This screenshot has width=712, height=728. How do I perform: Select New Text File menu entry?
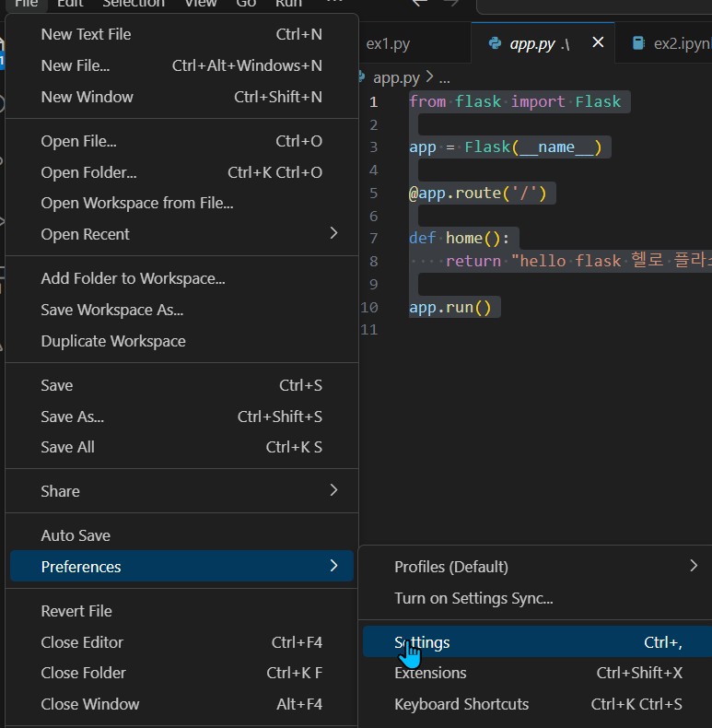click(x=181, y=34)
